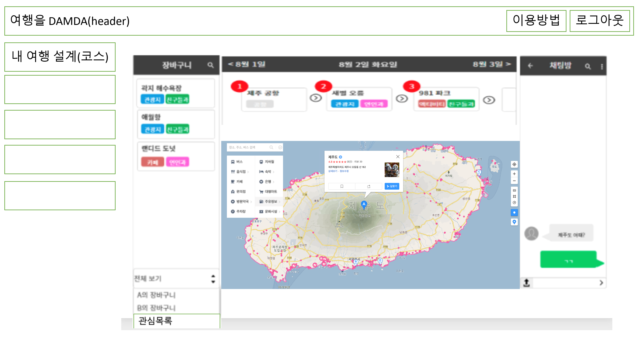This screenshot has width=644, height=361.
Task: Click the share icon in place popup
Action: click(369, 186)
